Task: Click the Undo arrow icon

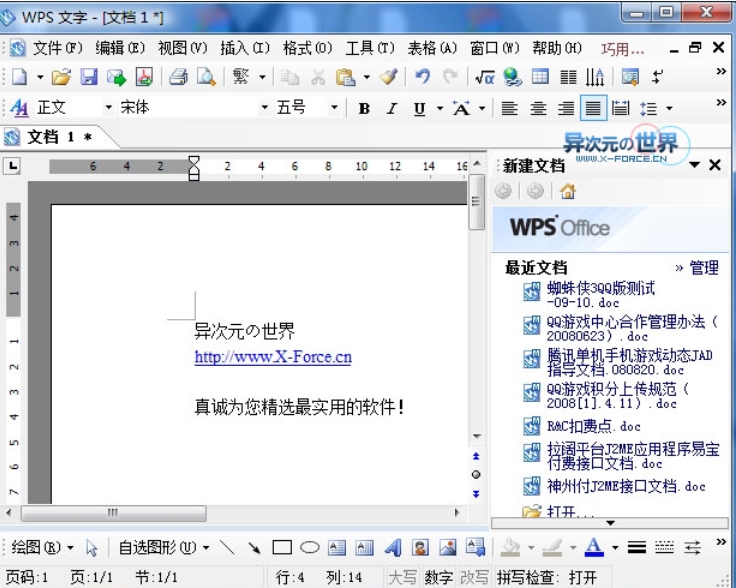Action: pos(423,77)
